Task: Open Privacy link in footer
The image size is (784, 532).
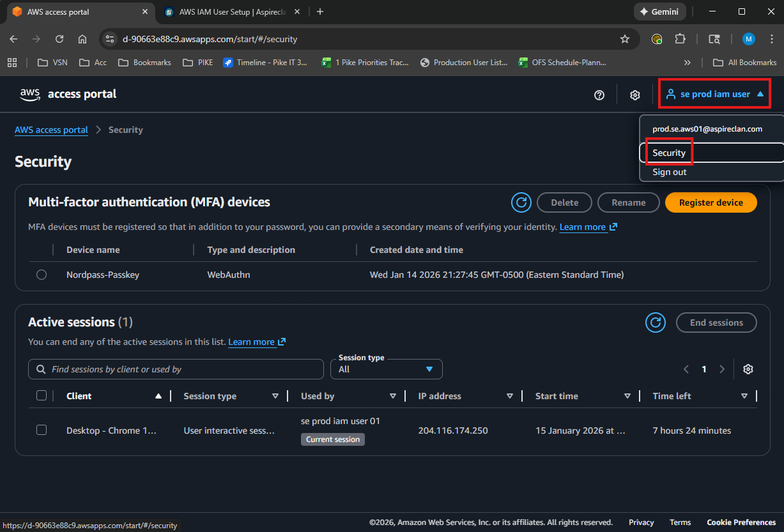Action: tap(641, 522)
